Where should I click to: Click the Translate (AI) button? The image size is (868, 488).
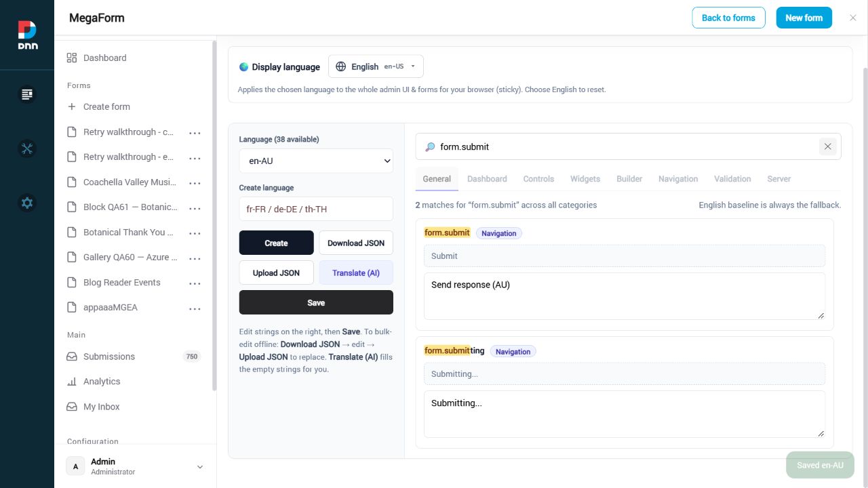(x=356, y=272)
